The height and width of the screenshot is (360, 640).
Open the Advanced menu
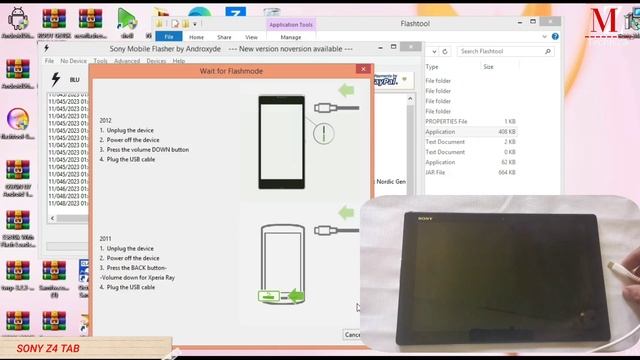[127, 61]
